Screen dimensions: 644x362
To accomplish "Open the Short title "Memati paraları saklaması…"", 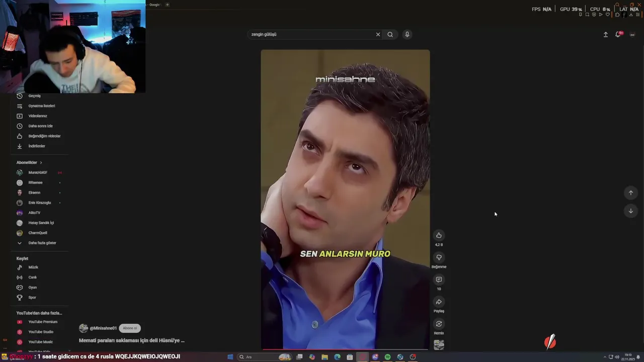I will point(132,340).
